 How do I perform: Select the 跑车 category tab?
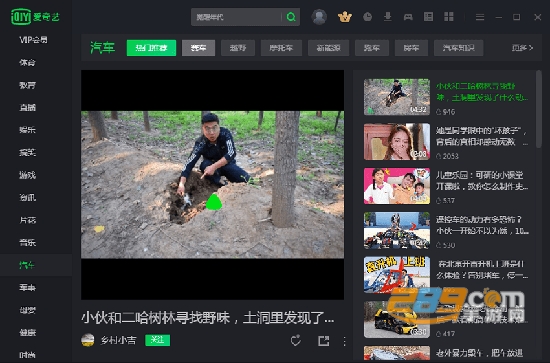click(372, 48)
